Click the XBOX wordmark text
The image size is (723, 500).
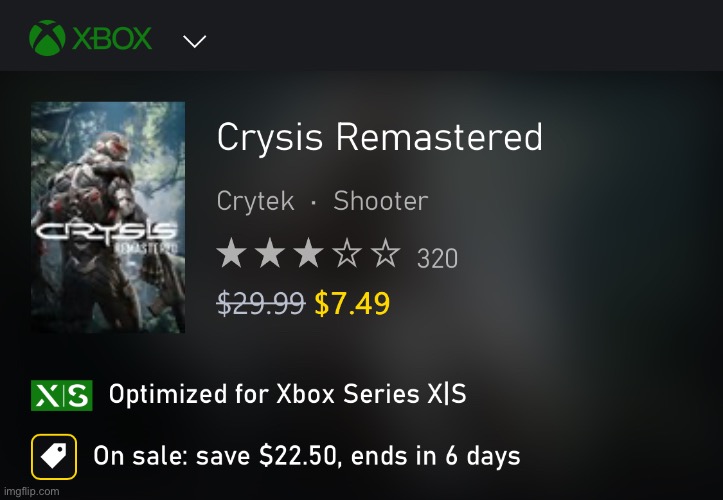112,38
